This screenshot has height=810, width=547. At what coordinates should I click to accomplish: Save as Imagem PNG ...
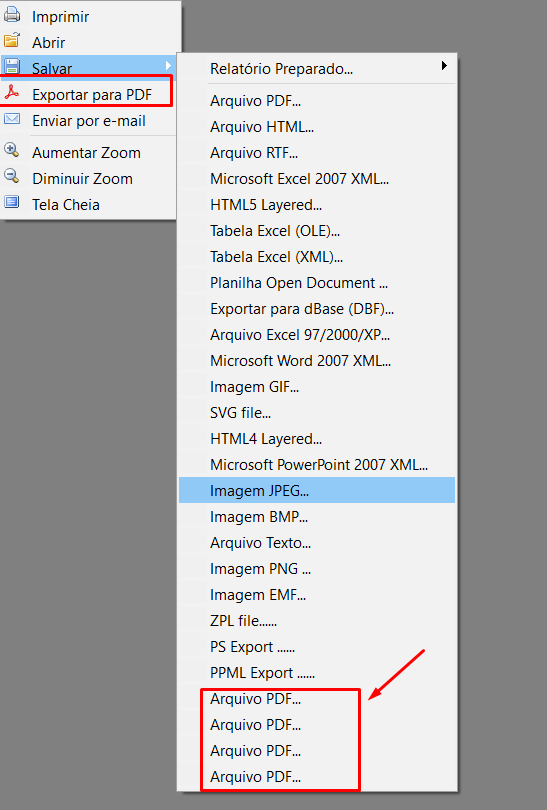(317, 569)
